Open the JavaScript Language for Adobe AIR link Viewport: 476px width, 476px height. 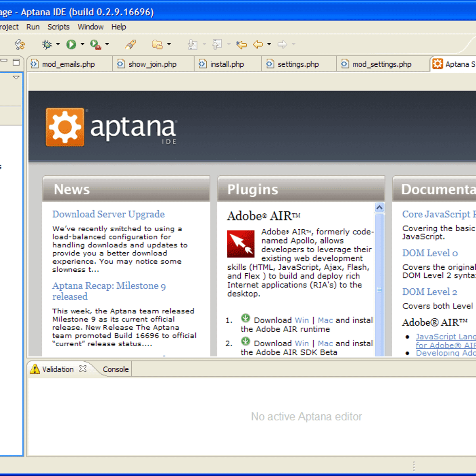[446, 341]
